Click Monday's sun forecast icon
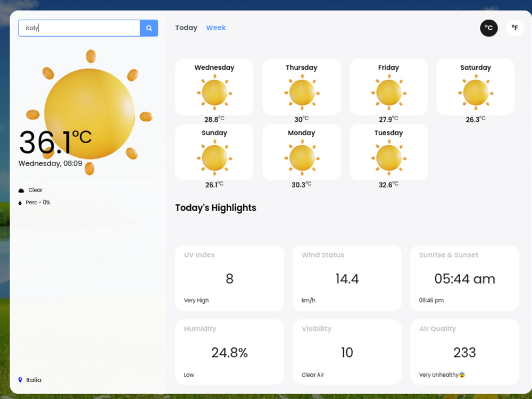This screenshot has width=532, height=399. (x=302, y=158)
